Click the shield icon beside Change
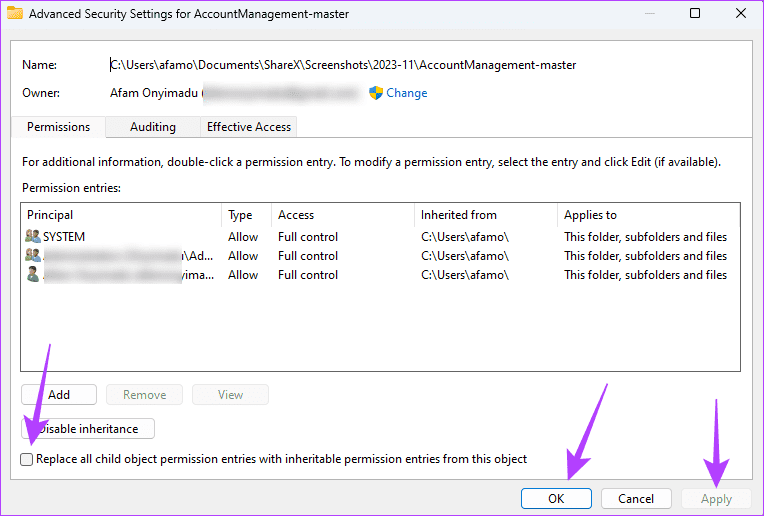 [x=376, y=93]
